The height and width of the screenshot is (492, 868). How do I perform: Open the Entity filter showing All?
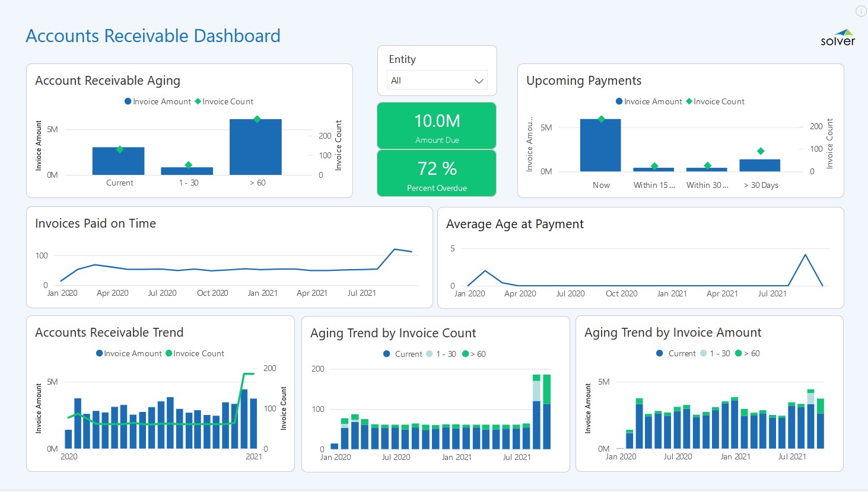(437, 81)
